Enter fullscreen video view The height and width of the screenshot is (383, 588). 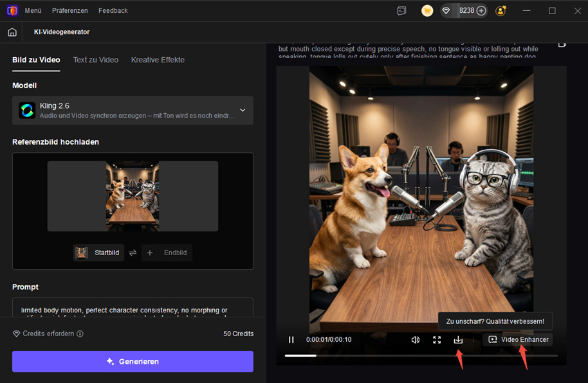437,339
